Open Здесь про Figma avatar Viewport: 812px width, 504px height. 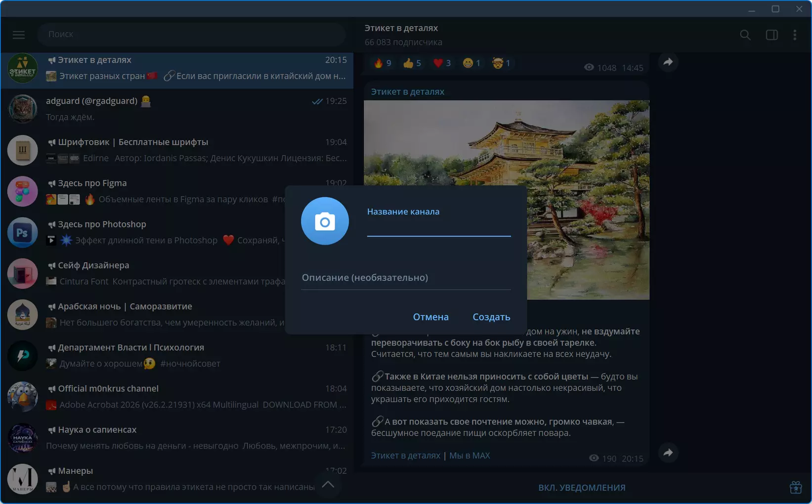(x=22, y=191)
